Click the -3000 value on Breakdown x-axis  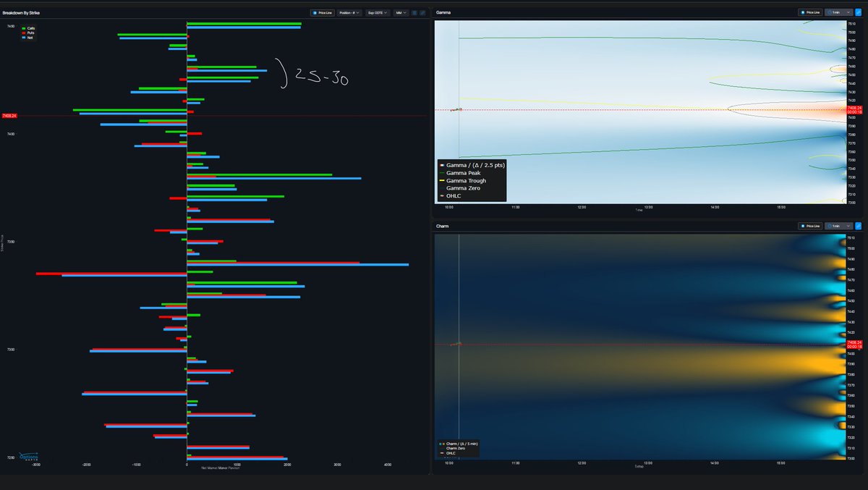tap(37, 465)
